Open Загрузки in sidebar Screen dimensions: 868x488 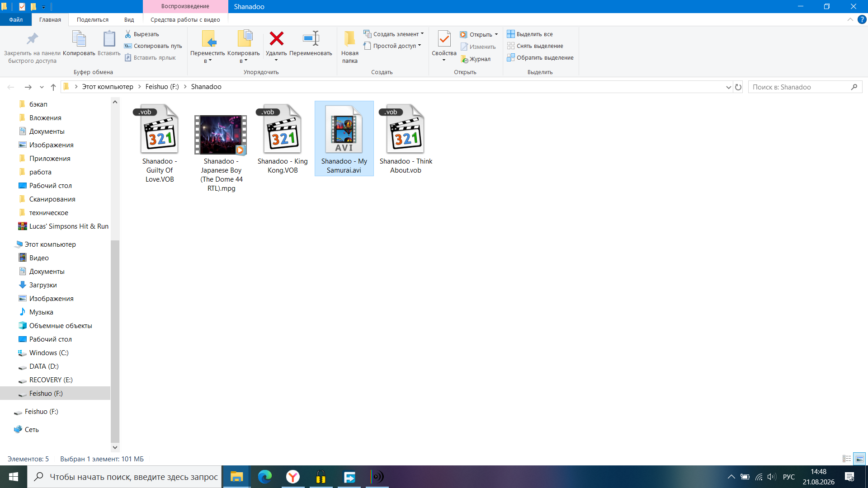(43, 285)
